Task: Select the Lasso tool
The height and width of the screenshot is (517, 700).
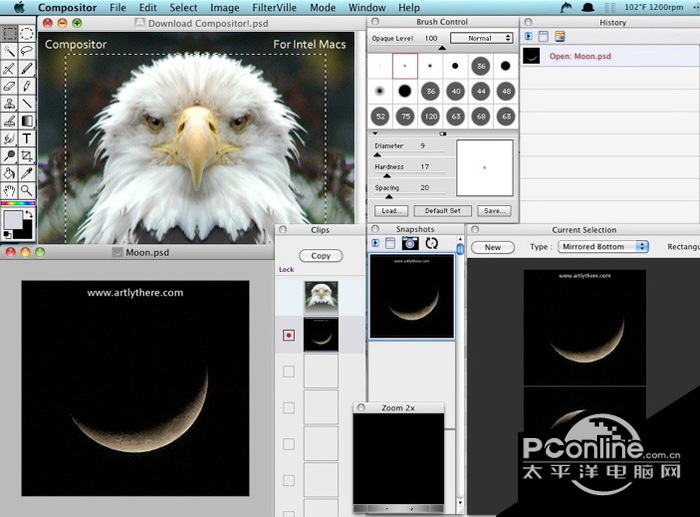Action: pyautogui.click(x=27, y=50)
